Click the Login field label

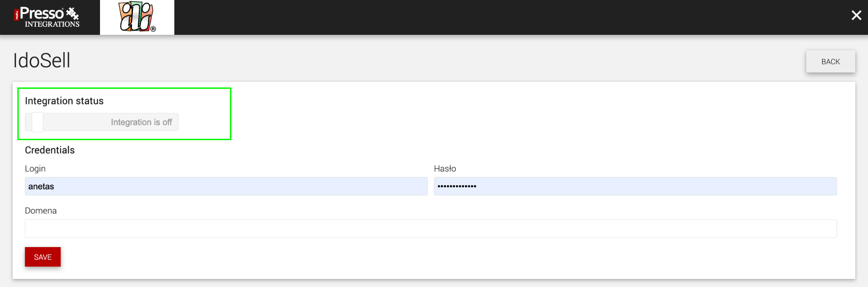(35, 169)
